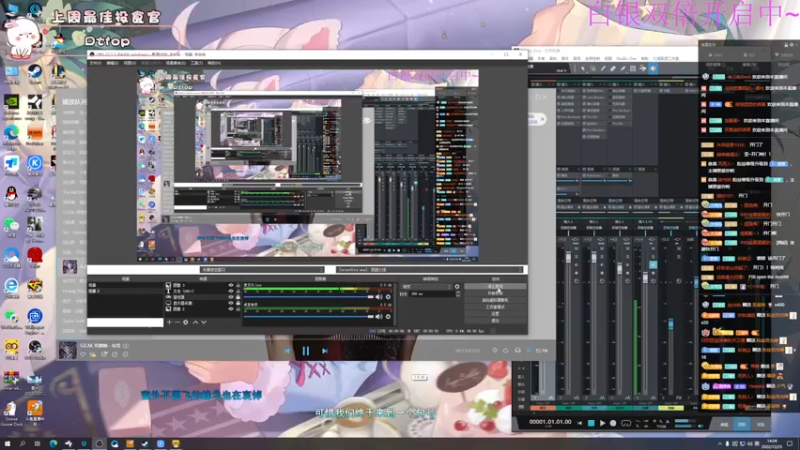Adjust the 麦克风/Aux volume slider in OBS

[x=308, y=296]
